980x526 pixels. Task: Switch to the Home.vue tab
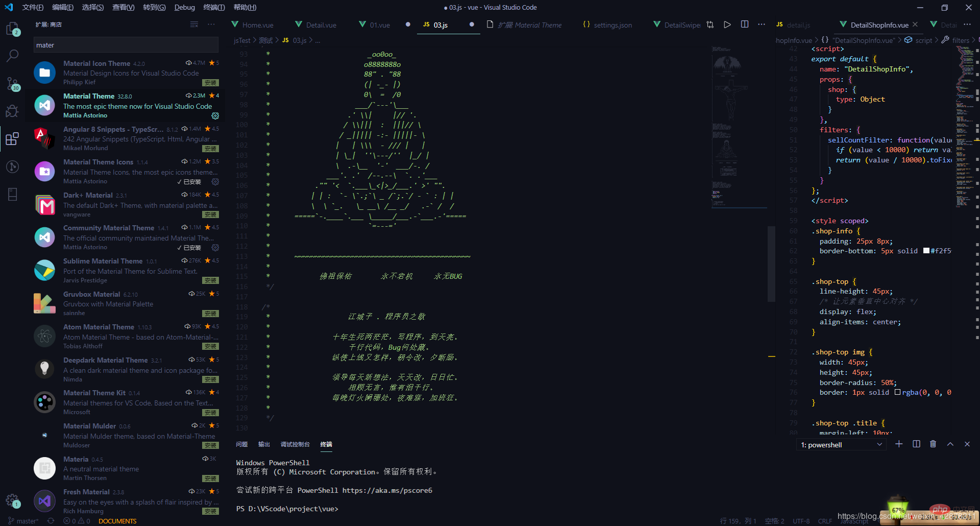click(253, 25)
